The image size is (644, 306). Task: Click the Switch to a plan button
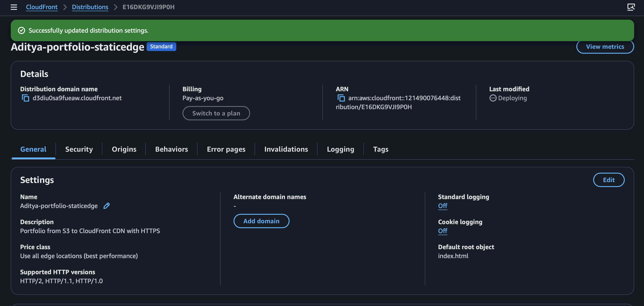[216, 113]
